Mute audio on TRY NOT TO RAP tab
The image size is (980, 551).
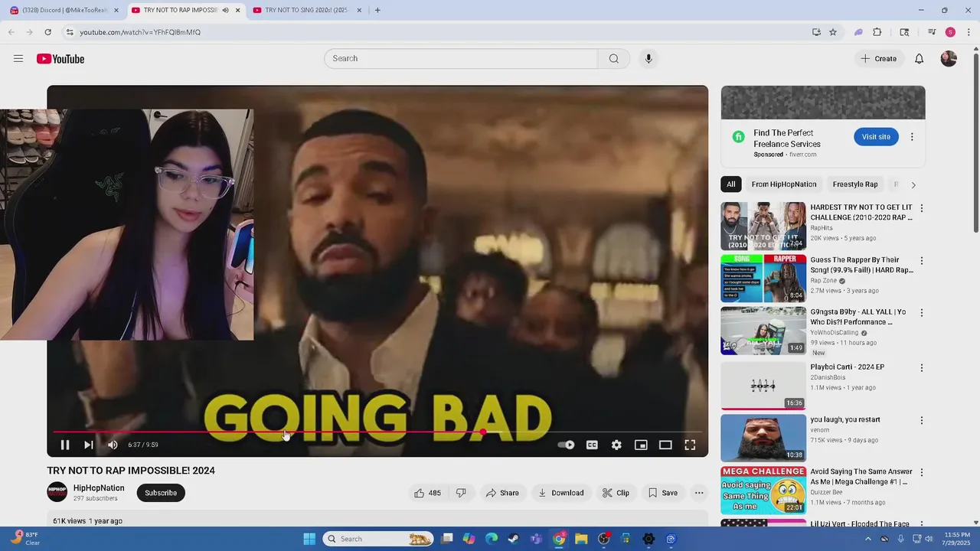[225, 10]
